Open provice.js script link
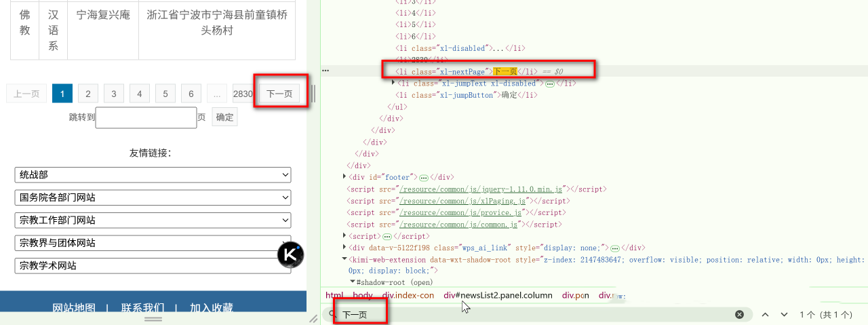The width and height of the screenshot is (868, 325). (462, 212)
